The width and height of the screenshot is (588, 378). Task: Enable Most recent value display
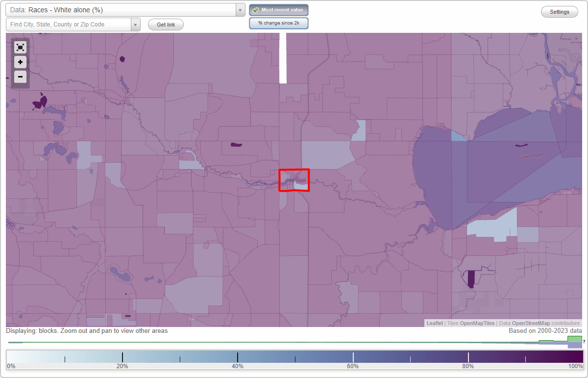pos(278,10)
